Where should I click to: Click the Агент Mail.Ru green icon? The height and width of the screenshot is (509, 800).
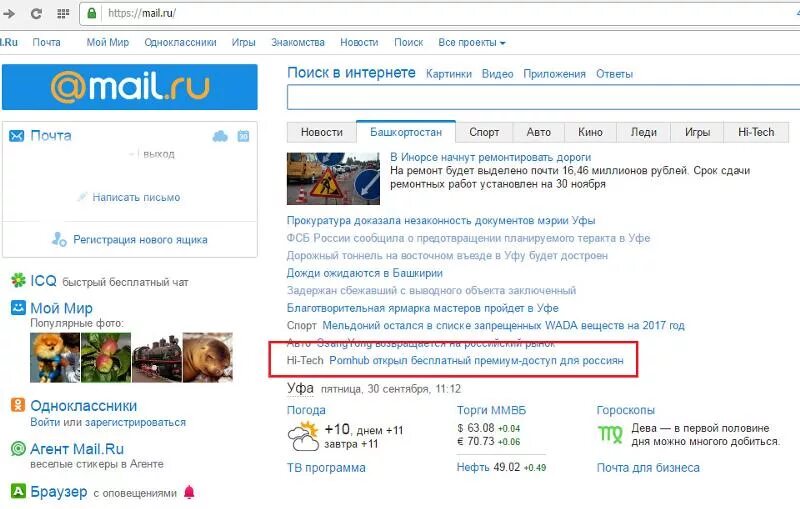point(18,449)
